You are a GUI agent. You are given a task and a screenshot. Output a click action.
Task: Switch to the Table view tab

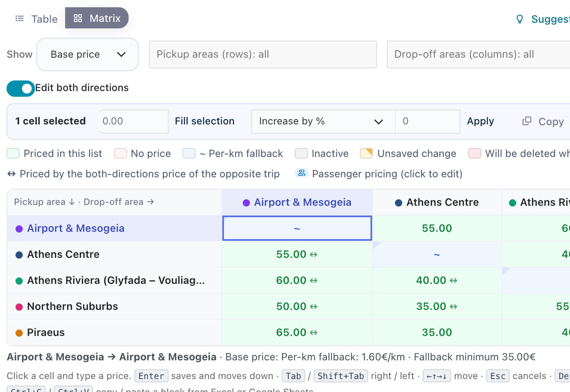(x=36, y=19)
